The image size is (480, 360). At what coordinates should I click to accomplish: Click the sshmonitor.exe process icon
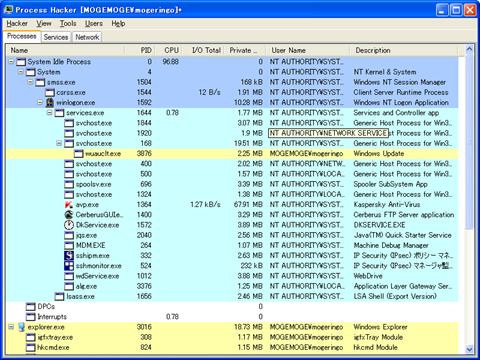click(x=69, y=266)
